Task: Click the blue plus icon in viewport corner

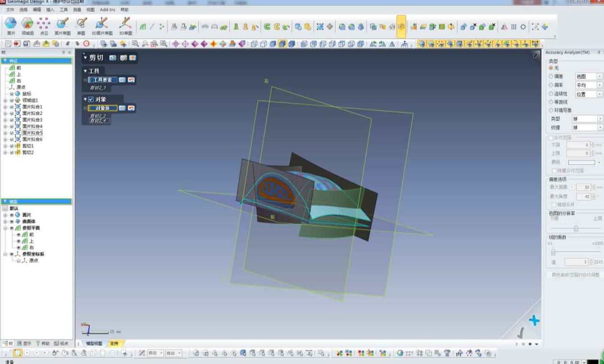Action: pos(534,320)
